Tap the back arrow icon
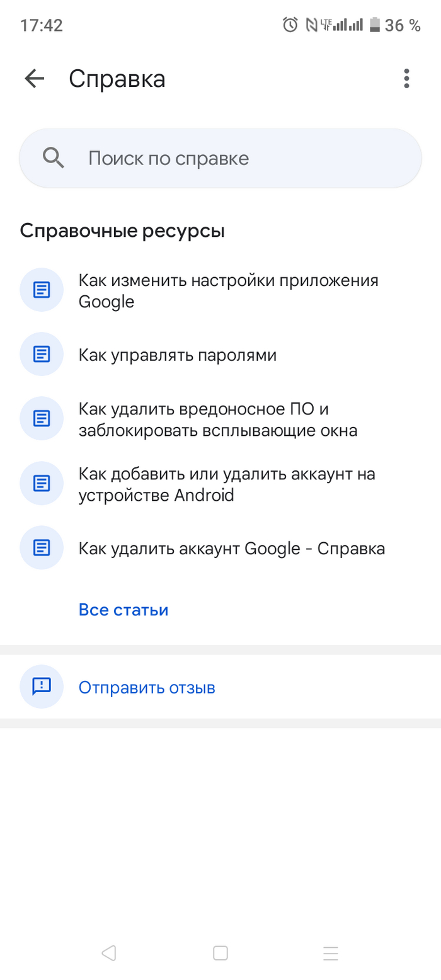This screenshot has width=441, height=980. point(35,79)
